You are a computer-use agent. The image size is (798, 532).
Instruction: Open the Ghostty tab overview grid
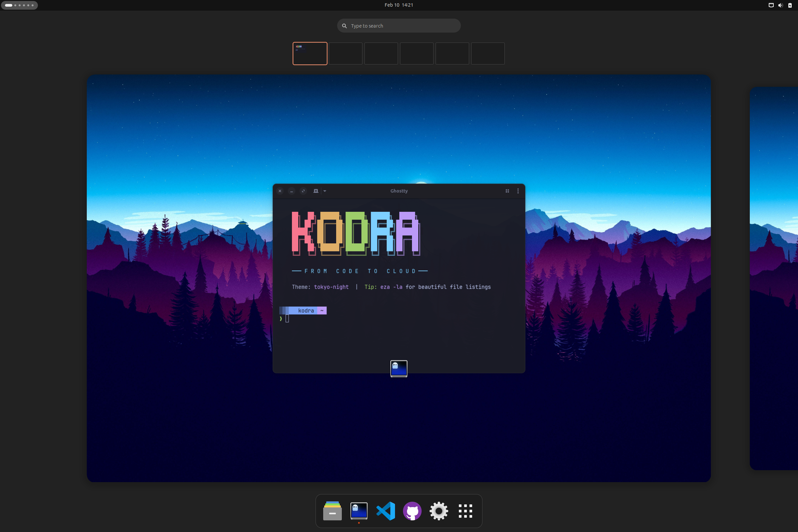coord(507,191)
